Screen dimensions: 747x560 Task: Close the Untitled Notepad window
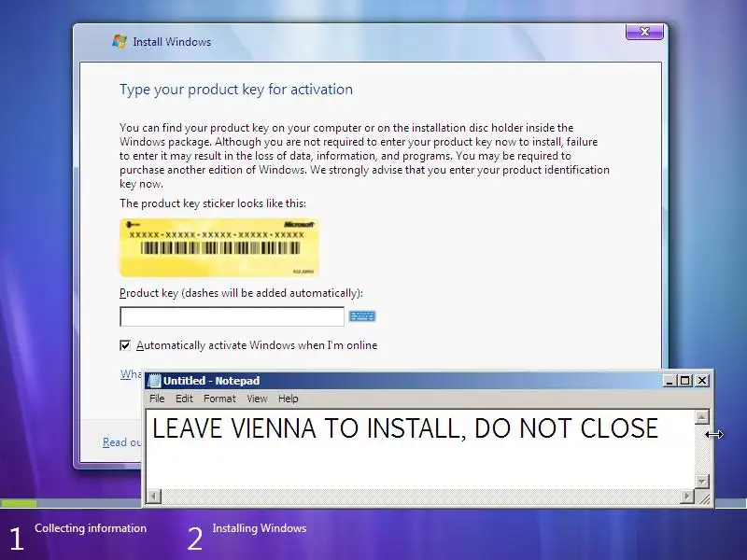pos(702,381)
